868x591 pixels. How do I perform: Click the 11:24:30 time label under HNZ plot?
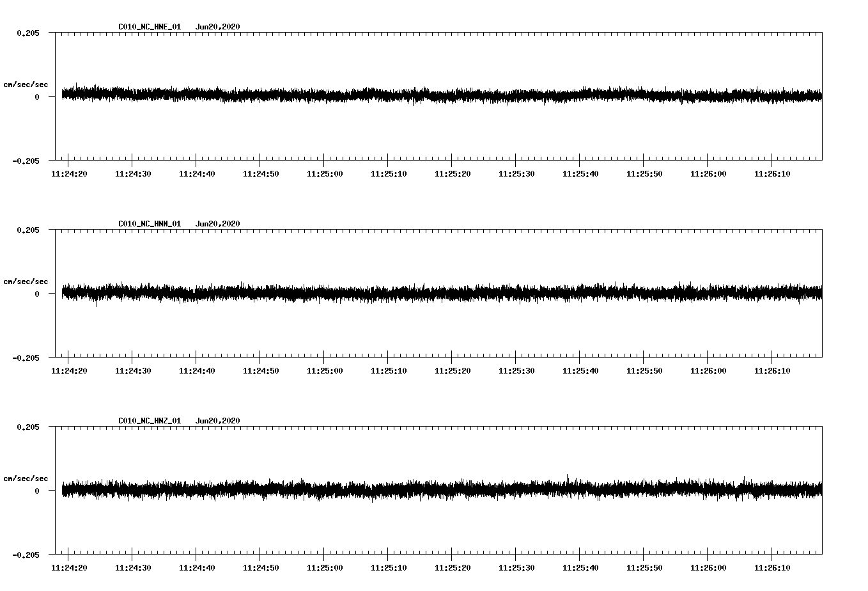[x=133, y=568]
